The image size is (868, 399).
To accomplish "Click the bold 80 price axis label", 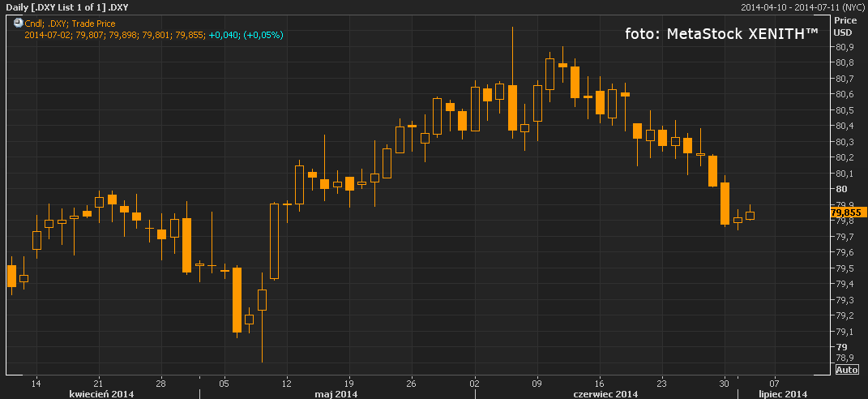I will click(840, 189).
